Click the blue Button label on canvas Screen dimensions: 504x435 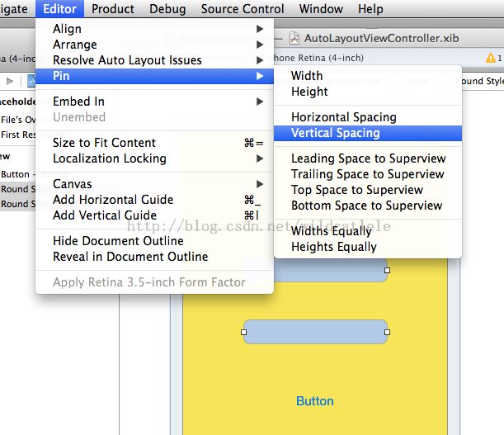[x=314, y=401]
